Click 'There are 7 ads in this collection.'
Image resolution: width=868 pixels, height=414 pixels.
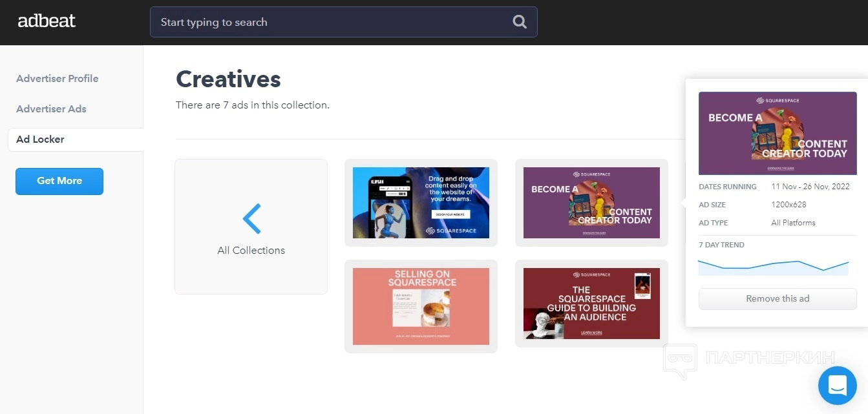[x=253, y=105]
